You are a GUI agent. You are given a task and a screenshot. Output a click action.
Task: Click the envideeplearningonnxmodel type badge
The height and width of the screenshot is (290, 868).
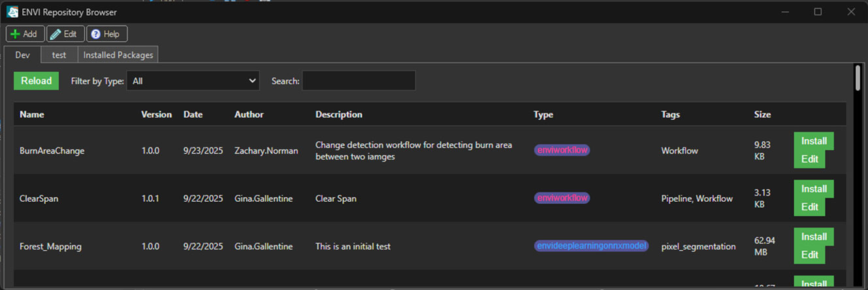click(591, 246)
